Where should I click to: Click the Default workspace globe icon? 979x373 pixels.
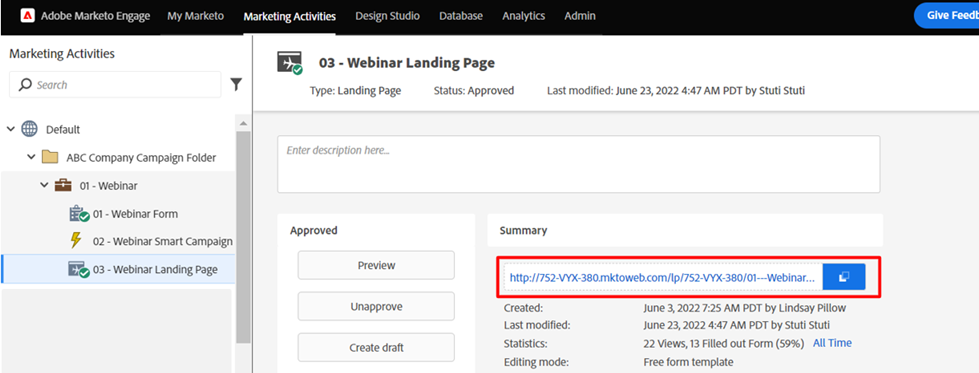[x=29, y=129]
